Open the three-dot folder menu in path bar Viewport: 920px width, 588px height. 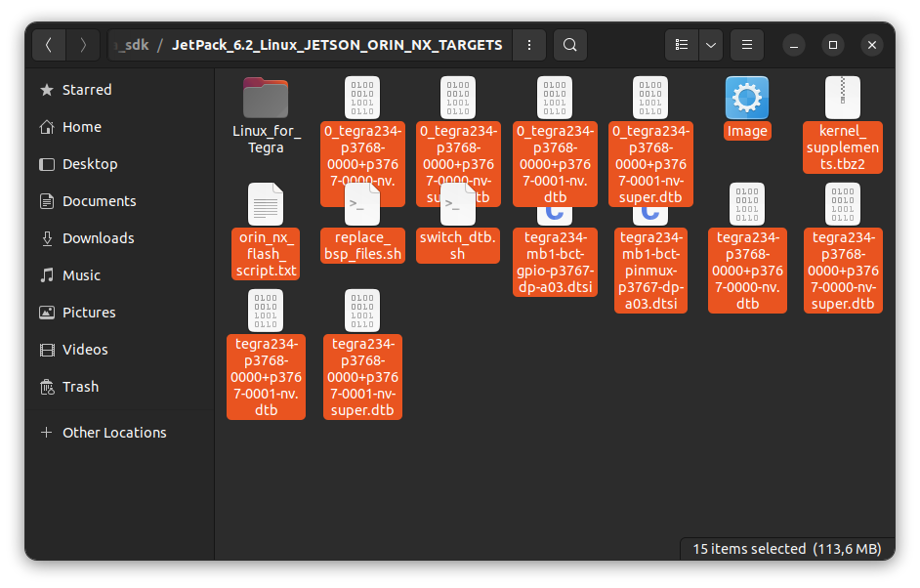tap(529, 45)
